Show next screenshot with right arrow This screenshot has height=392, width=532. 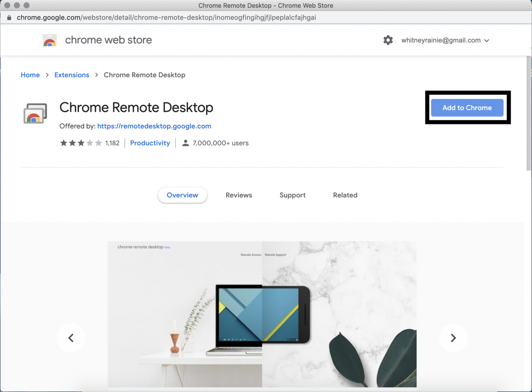pos(453,338)
